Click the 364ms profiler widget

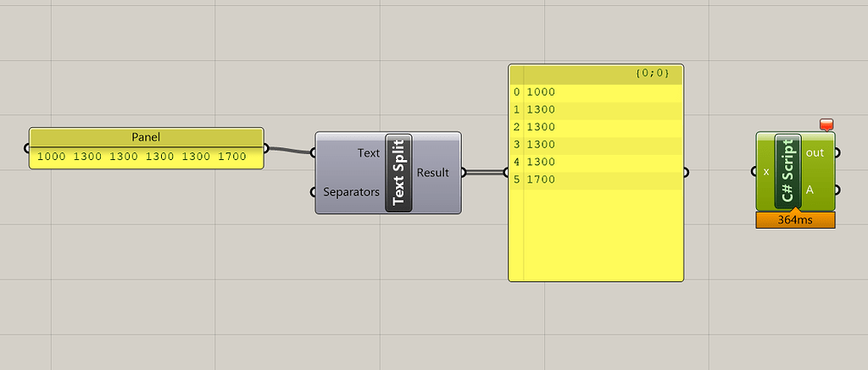(x=795, y=219)
